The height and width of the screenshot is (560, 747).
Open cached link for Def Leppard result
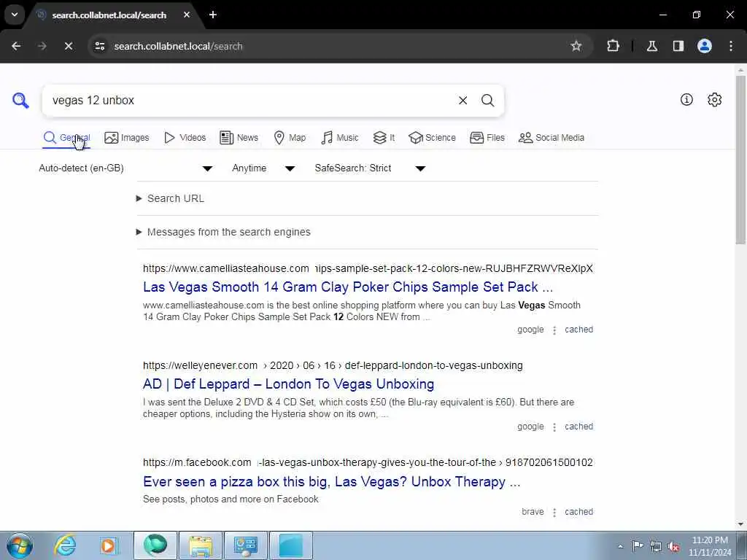(578, 427)
